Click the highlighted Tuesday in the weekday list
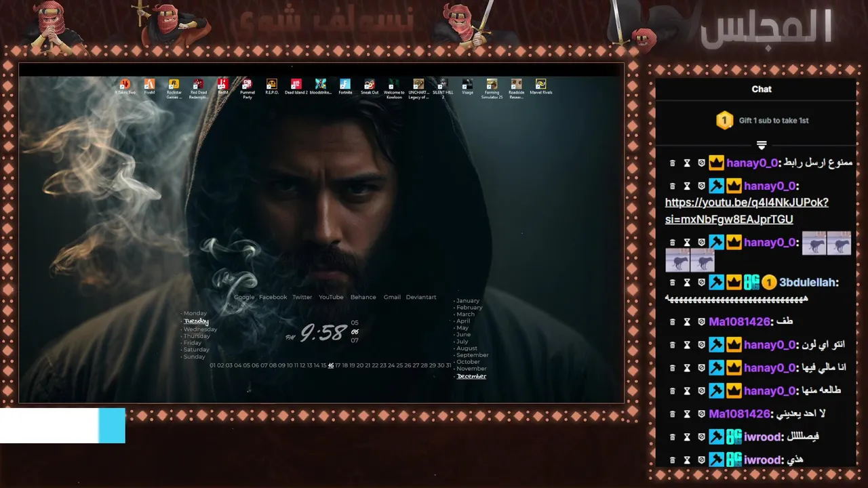 [196, 321]
